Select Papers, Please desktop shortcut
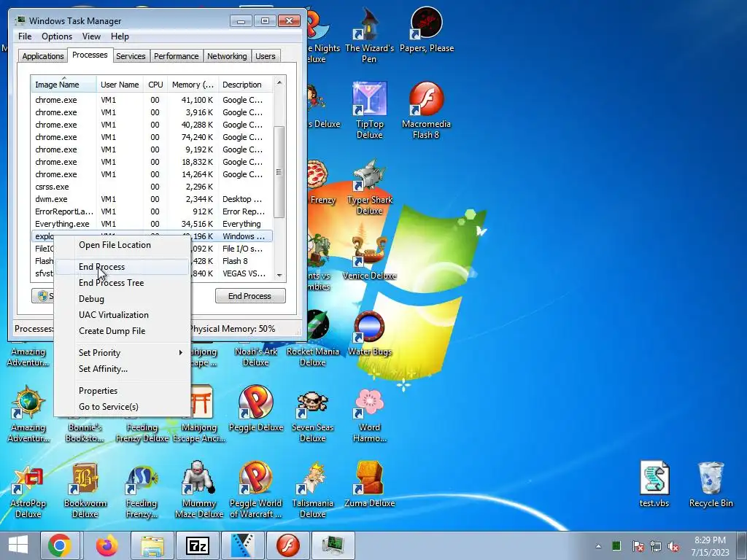 426,29
